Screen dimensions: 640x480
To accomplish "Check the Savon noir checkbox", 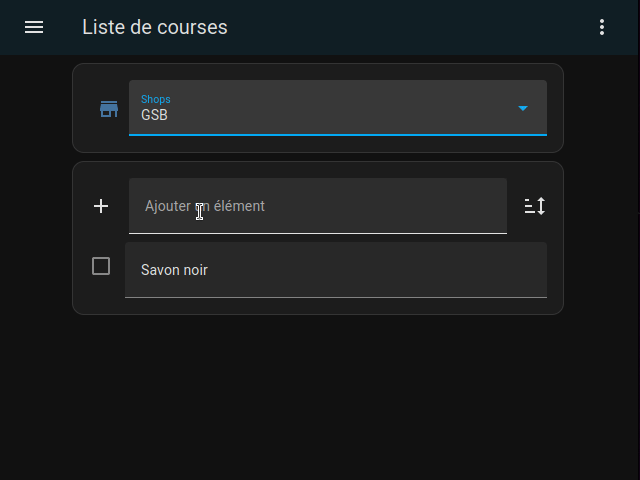I will tap(101, 266).
